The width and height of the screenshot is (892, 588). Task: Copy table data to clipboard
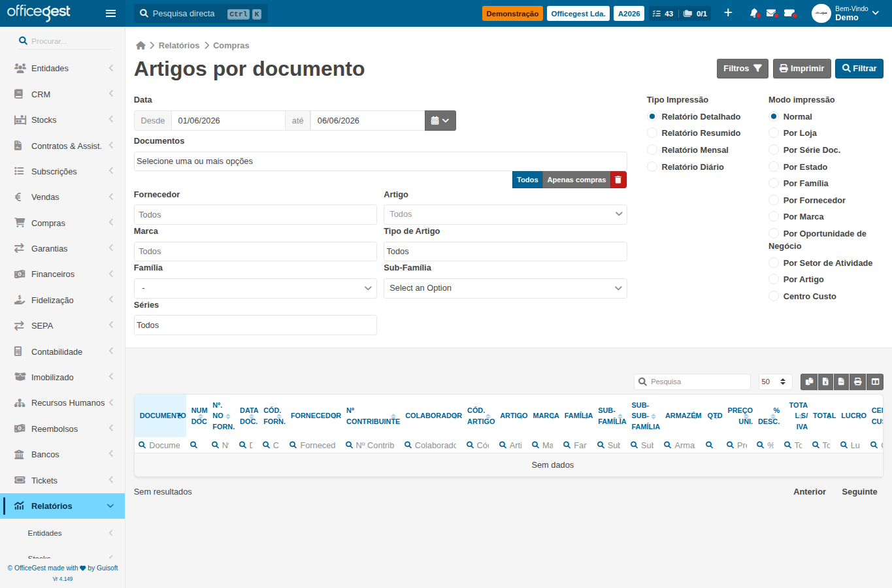pos(809,382)
